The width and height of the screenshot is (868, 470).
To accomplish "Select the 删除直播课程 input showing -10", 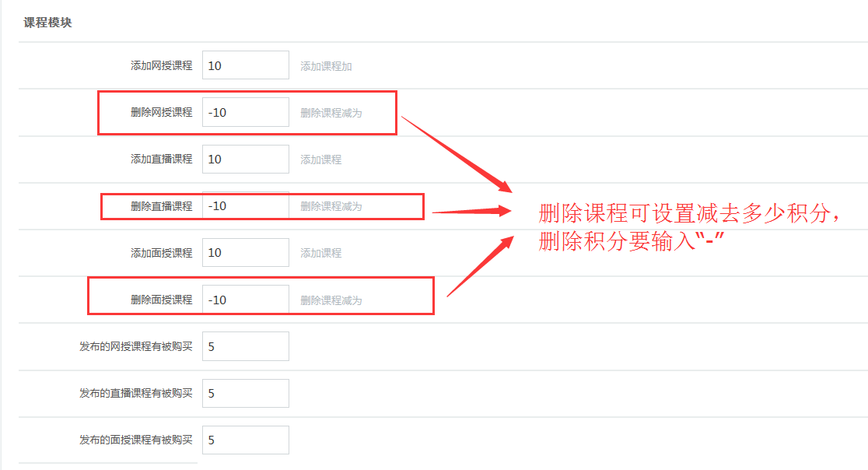I will tap(245, 205).
